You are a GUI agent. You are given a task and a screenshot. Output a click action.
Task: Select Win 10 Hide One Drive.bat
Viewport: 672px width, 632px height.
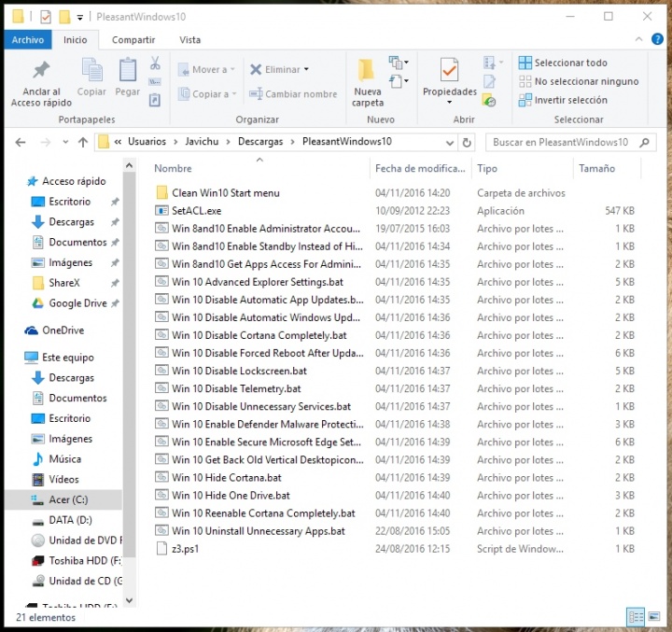(x=222, y=495)
